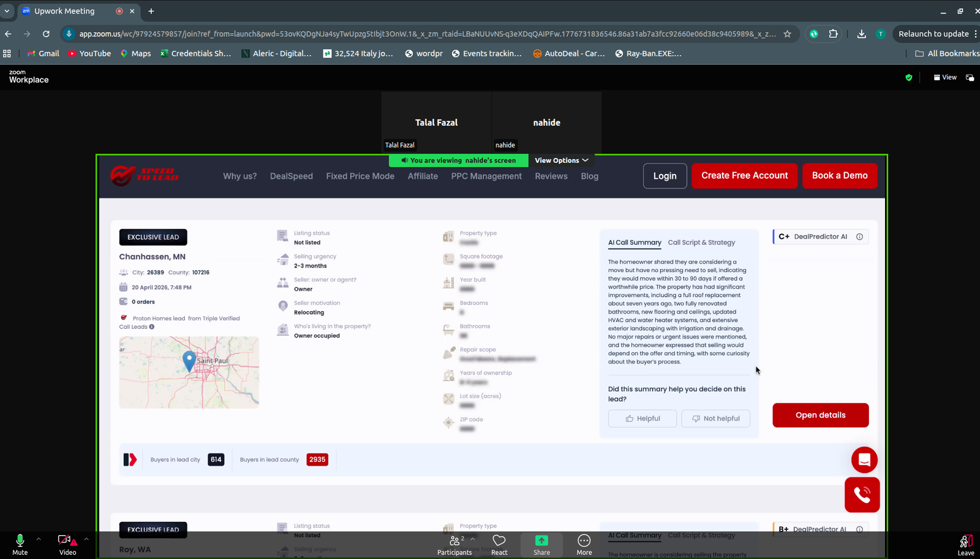
Task: Switch to Call Script & Strategy tab
Action: click(x=701, y=242)
